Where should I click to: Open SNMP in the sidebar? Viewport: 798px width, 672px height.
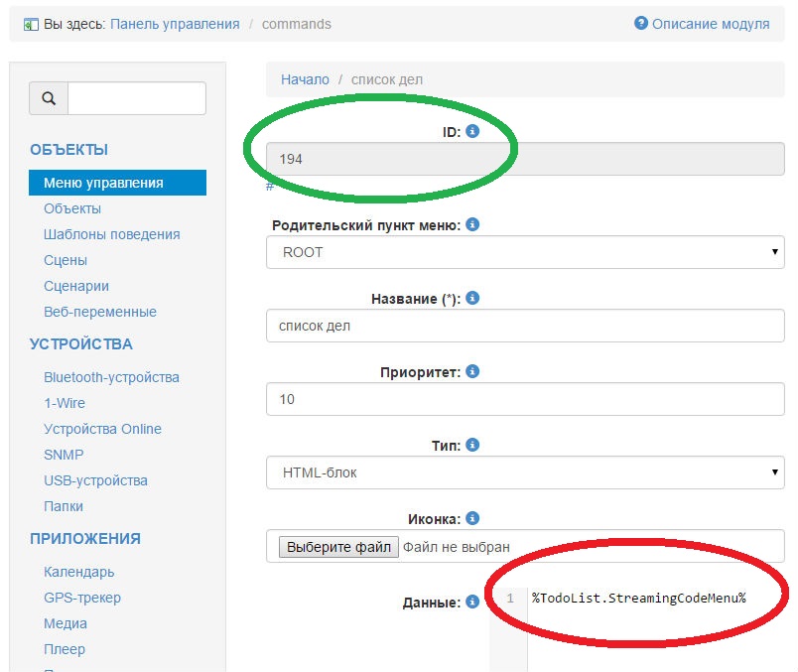[x=64, y=455]
